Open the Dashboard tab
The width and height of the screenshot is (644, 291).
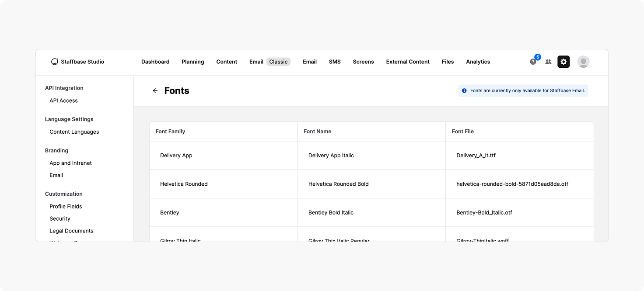(155, 62)
